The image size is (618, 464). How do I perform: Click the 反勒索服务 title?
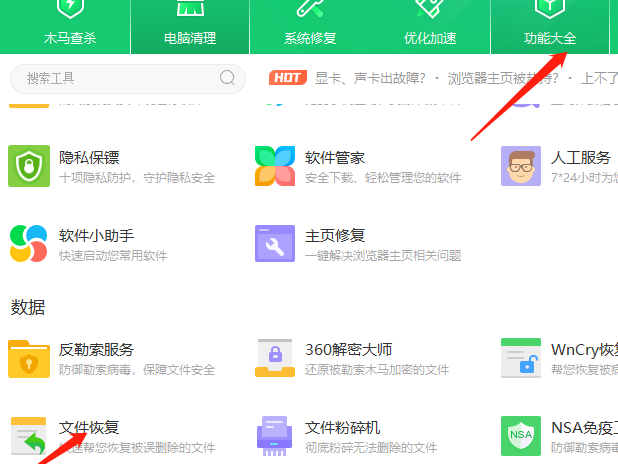pos(97,350)
